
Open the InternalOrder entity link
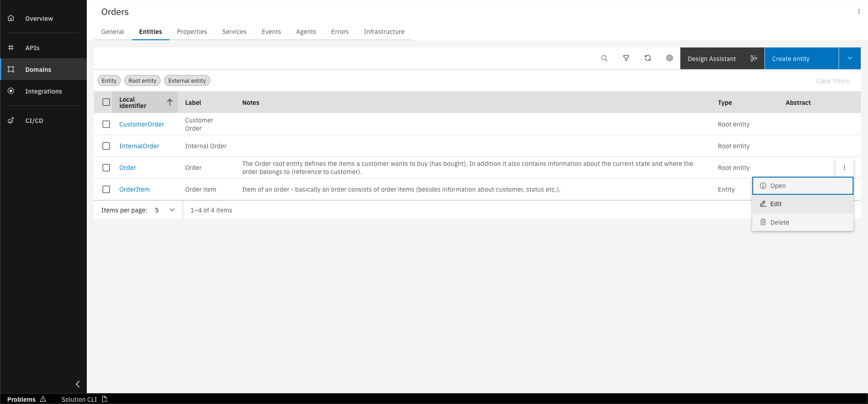pos(139,146)
